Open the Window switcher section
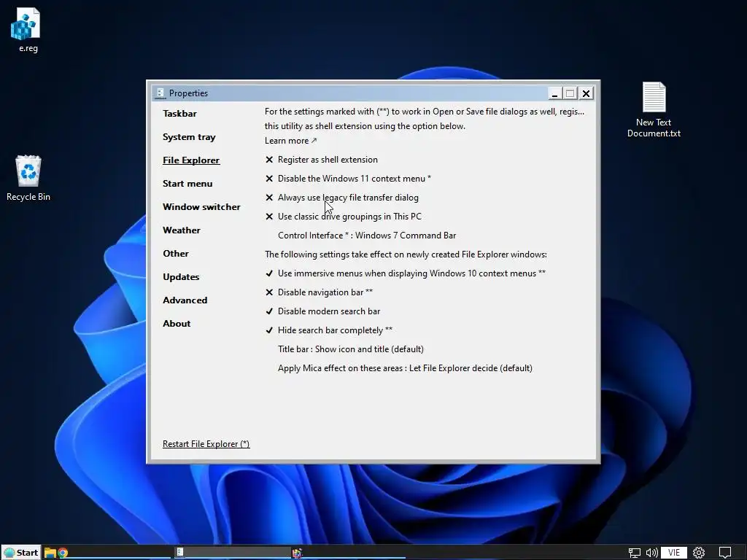Screen dimensions: 747x560 (x=201, y=206)
